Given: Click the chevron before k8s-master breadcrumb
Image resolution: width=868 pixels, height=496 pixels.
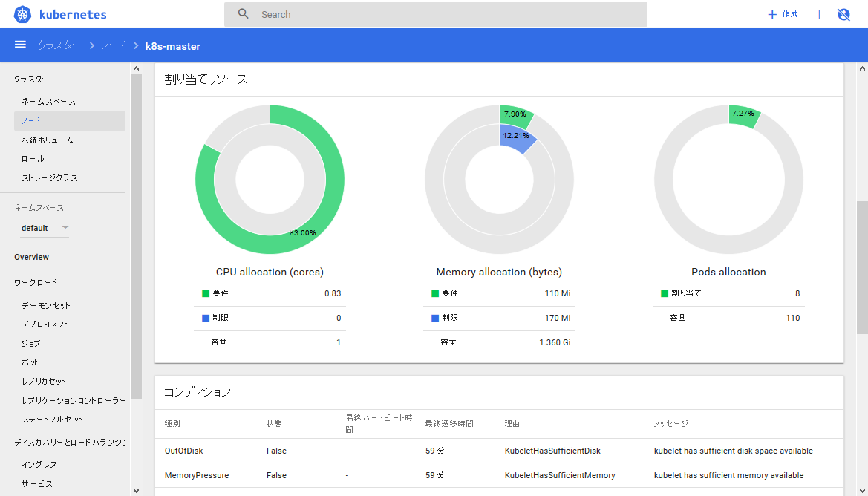Looking at the screenshot, I should pyautogui.click(x=136, y=45).
